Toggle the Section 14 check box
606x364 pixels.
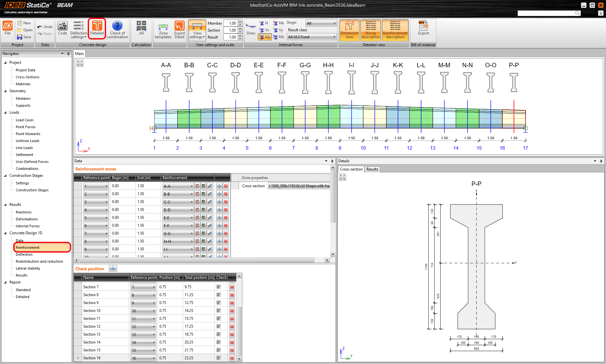pos(218,342)
